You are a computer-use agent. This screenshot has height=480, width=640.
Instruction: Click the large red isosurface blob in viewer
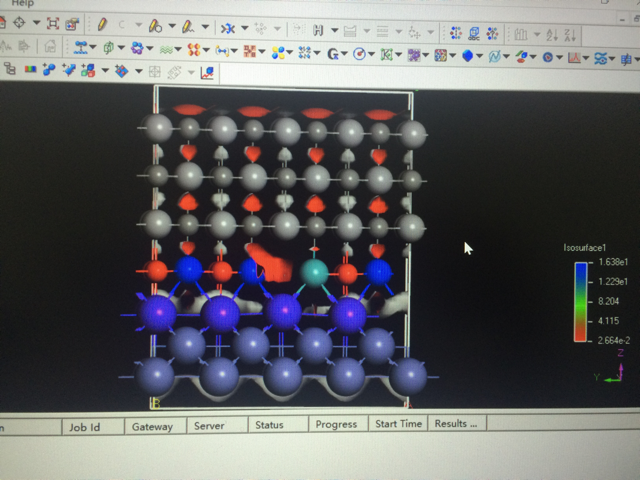(271, 263)
